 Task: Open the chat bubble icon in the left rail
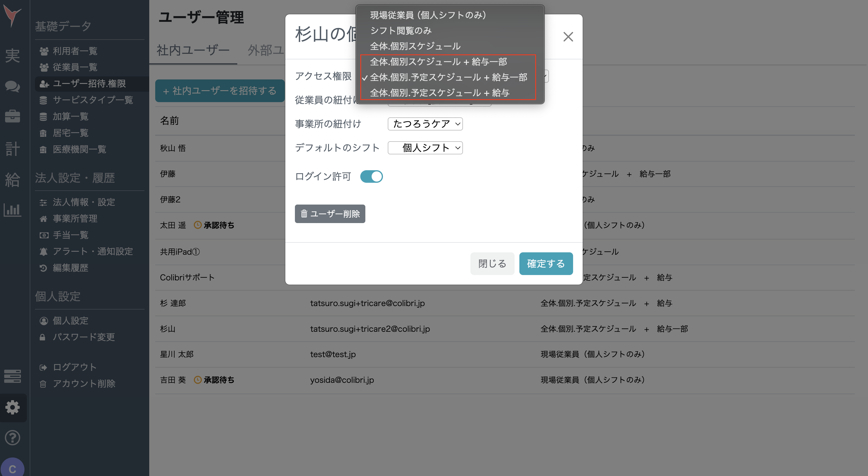point(13,86)
